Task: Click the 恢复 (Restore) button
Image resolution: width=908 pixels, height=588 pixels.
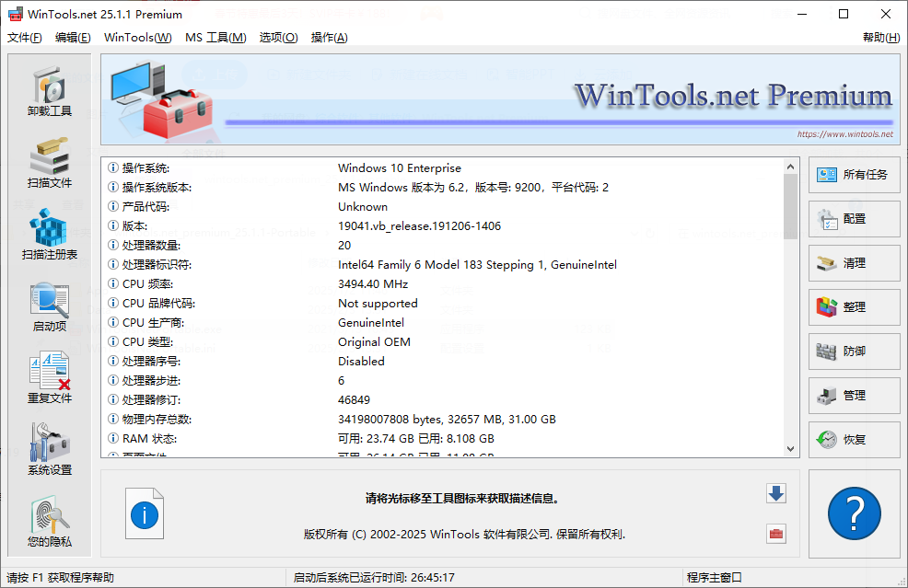Action: pyautogui.click(x=855, y=440)
